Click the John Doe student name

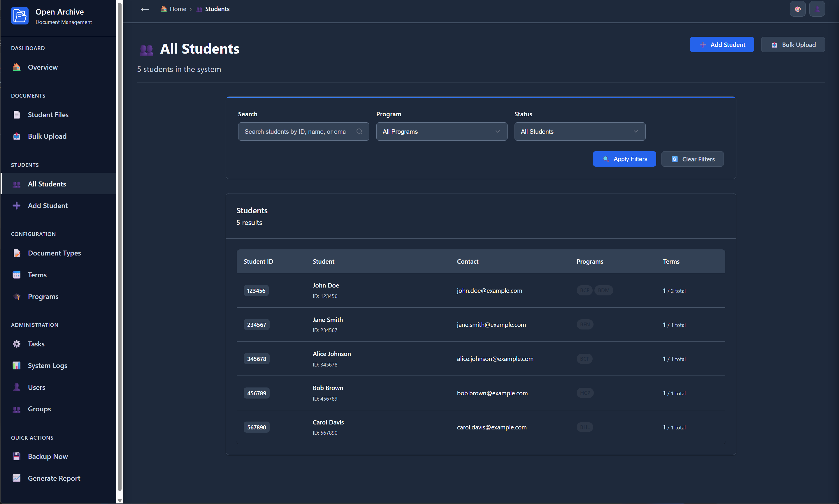326,285
